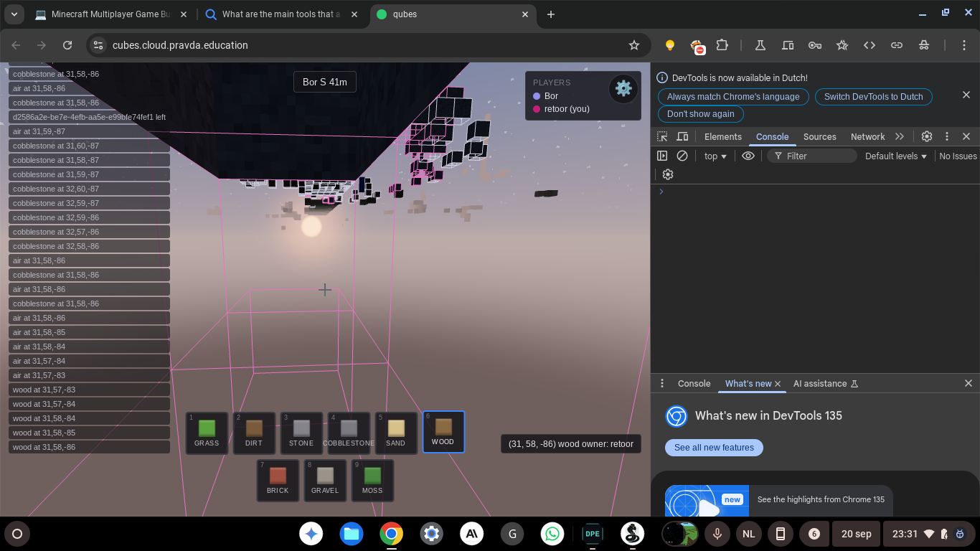Open a new browser tab

[x=551, y=14]
